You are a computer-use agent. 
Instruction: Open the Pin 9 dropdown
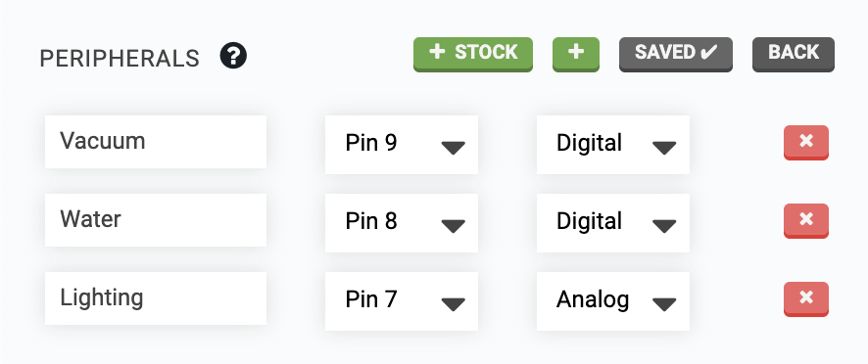[x=402, y=145]
